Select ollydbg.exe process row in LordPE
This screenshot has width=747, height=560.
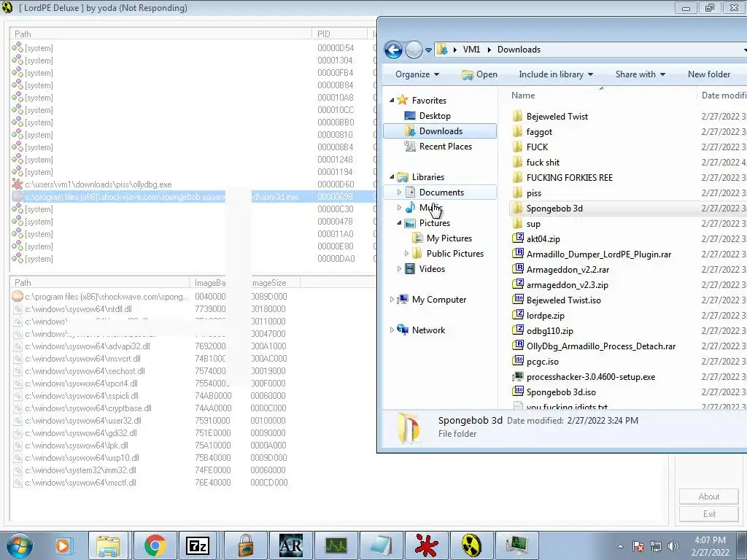[193, 184]
